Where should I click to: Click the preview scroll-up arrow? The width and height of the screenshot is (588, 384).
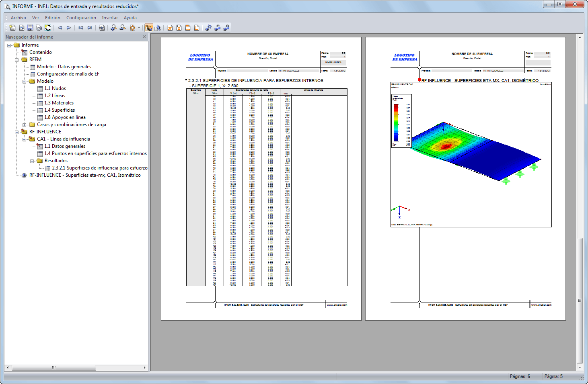click(x=580, y=37)
